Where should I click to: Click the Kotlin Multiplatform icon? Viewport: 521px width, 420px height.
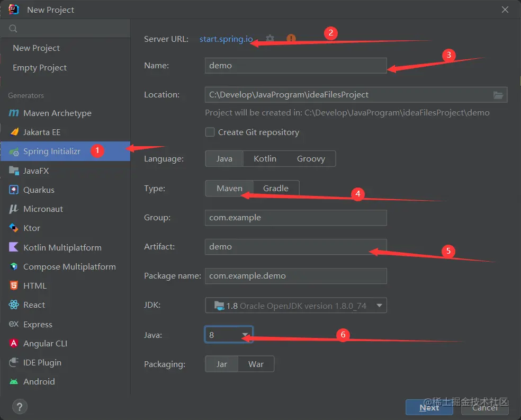click(14, 247)
